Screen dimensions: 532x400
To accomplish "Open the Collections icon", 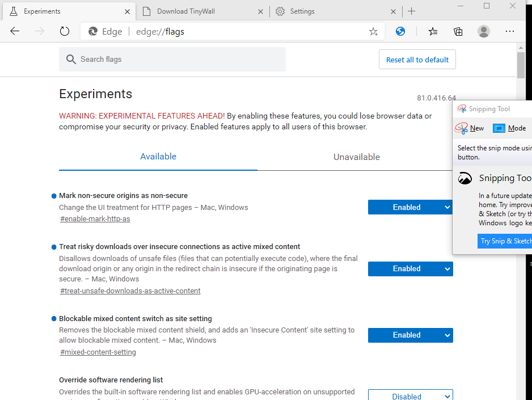I will 458,32.
